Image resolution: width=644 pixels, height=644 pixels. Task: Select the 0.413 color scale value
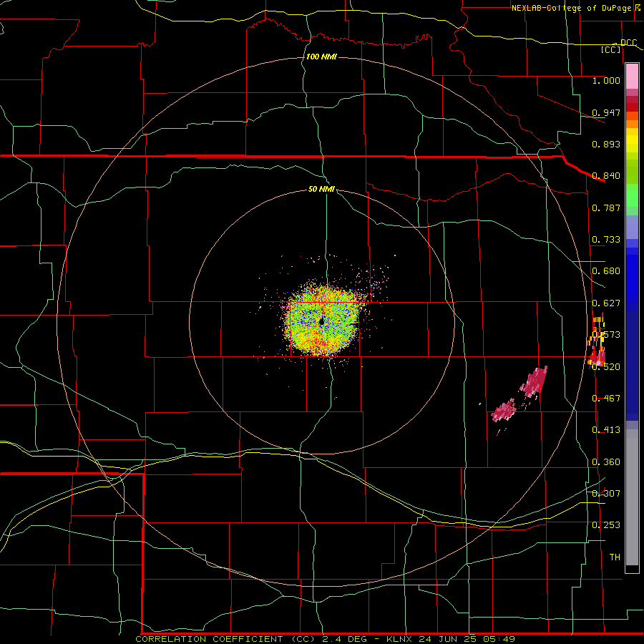click(x=606, y=430)
